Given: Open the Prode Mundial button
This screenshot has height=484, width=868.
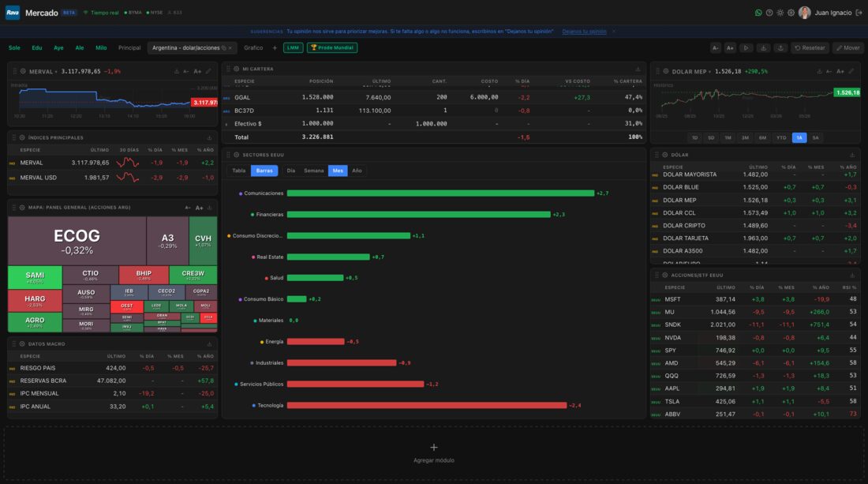Looking at the screenshot, I should pyautogui.click(x=332, y=48).
